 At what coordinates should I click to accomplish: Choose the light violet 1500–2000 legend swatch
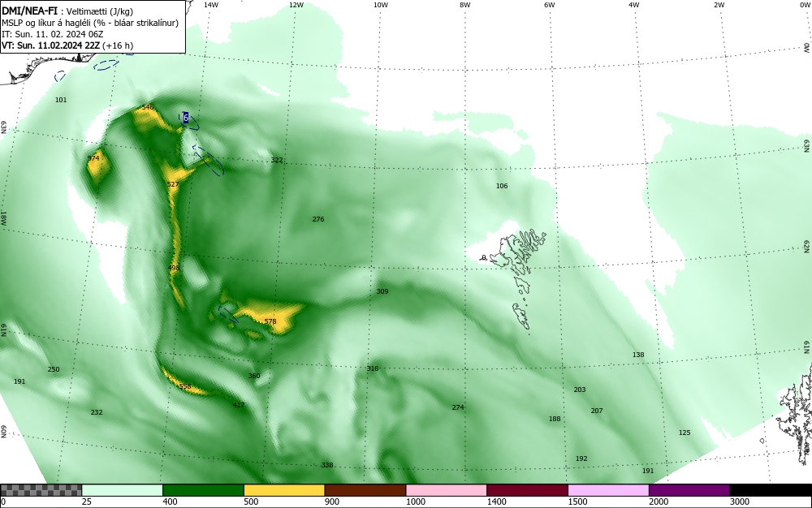608,490
